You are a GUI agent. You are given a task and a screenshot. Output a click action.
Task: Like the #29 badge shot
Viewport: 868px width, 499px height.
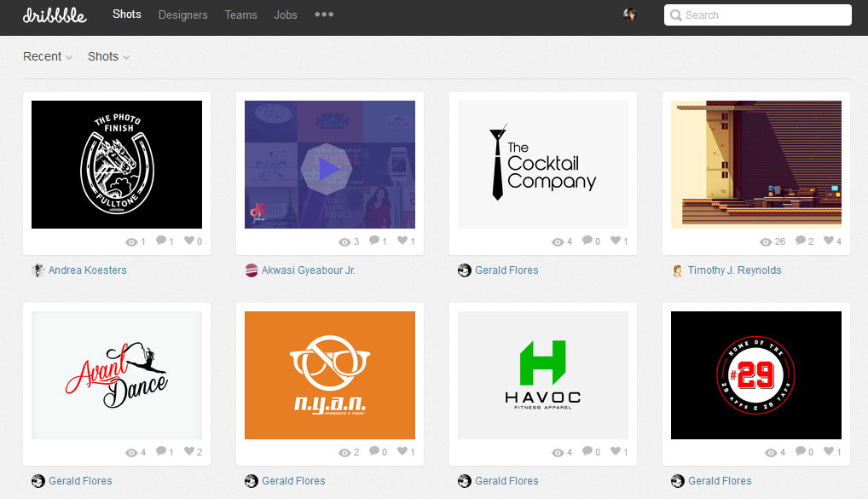[x=829, y=451]
